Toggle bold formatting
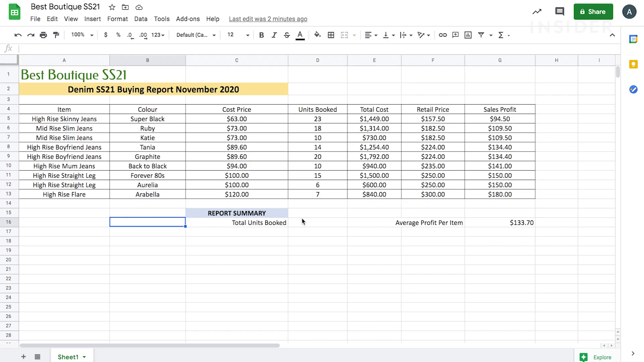 262,35
